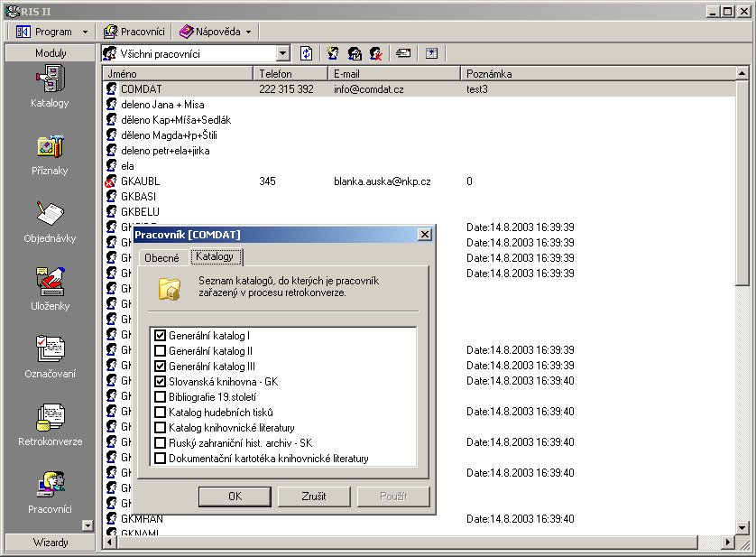756x557 pixels.
Task: Open the Označovaní module icon
Action: point(50,350)
